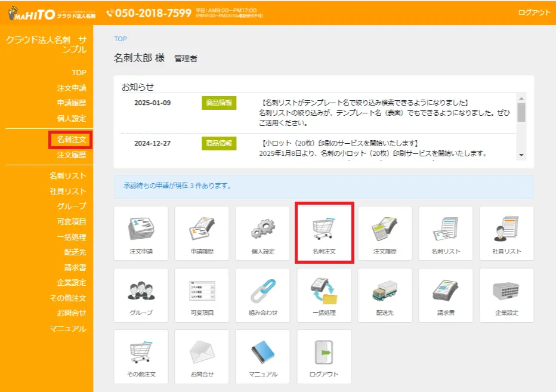Open the 一括処理 batch processing icon

point(323,294)
